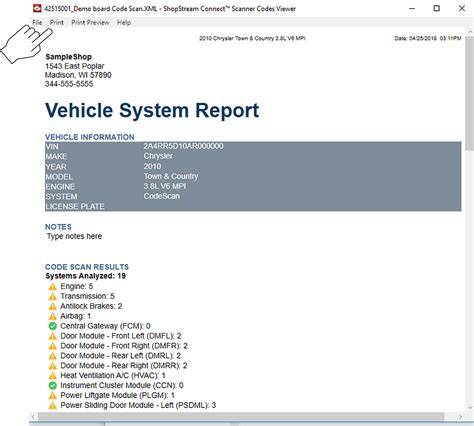Click the CODE SCAN RESULTS section heading
The height and width of the screenshot is (426, 474).
point(87,267)
